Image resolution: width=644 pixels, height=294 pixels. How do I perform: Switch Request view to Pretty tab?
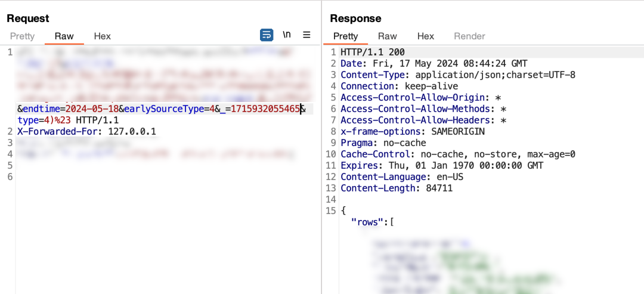click(22, 36)
